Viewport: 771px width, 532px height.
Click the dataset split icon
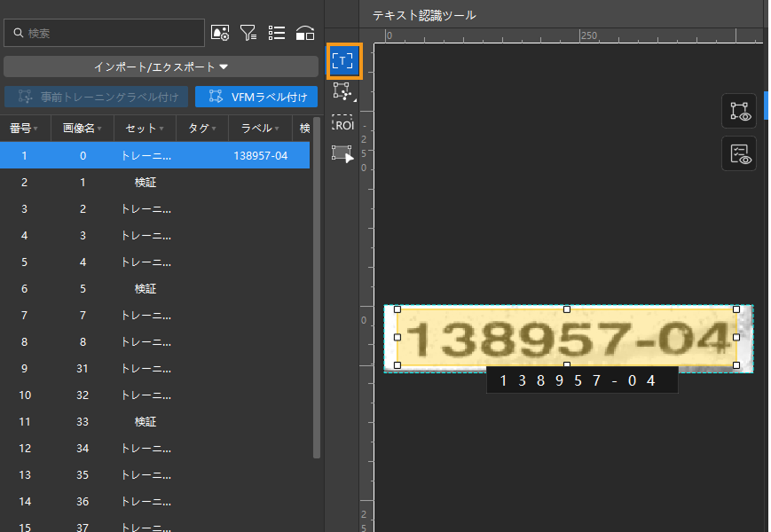click(305, 33)
